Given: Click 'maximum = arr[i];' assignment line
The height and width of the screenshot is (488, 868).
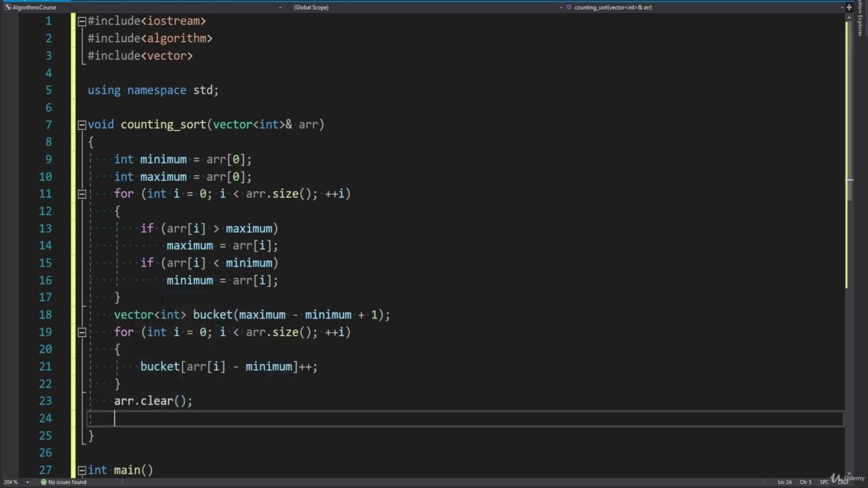Looking at the screenshot, I should pos(222,245).
